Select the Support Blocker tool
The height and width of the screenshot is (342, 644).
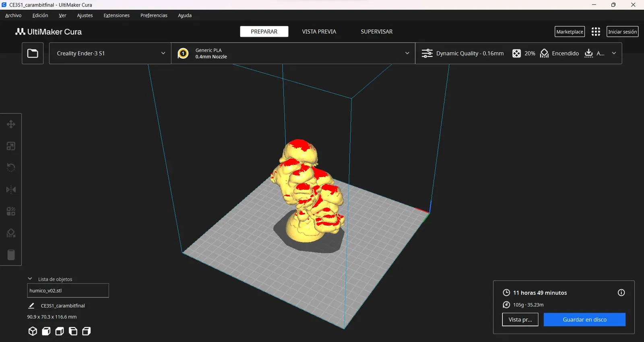click(x=11, y=233)
